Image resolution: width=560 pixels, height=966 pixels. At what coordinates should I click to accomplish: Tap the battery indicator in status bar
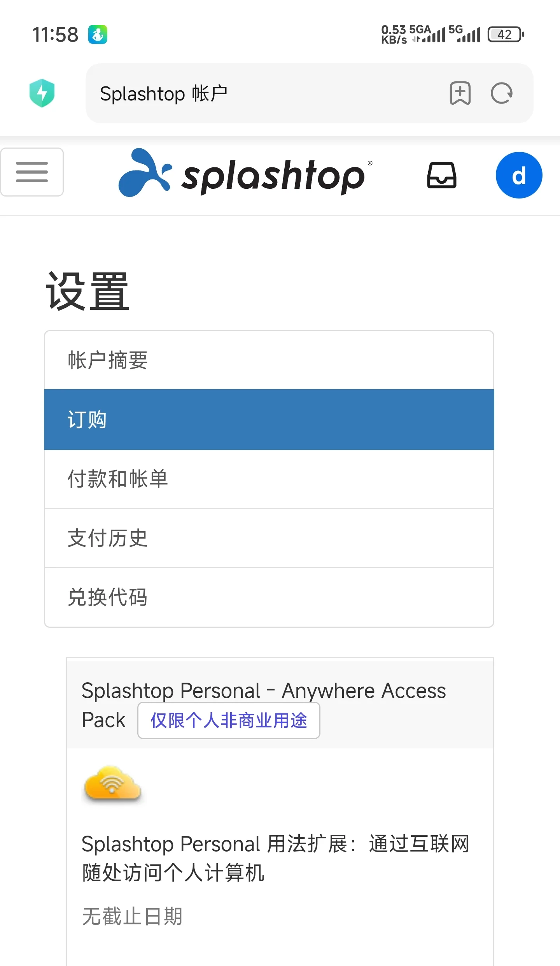click(506, 35)
